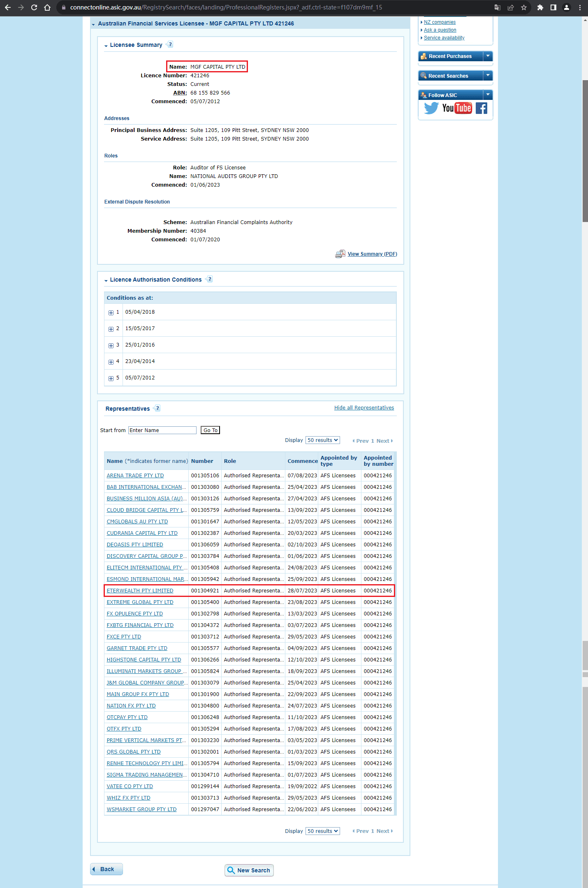Open the browser home page icon

click(x=47, y=7)
